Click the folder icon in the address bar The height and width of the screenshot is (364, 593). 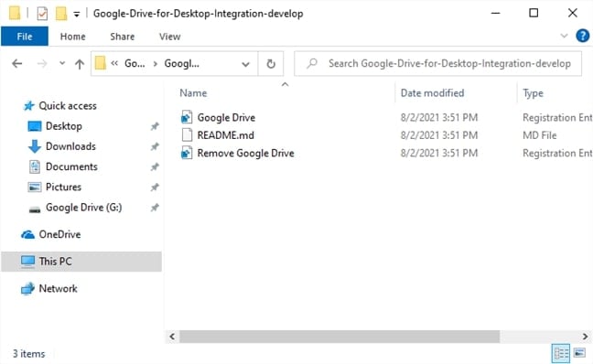point(101,63)
